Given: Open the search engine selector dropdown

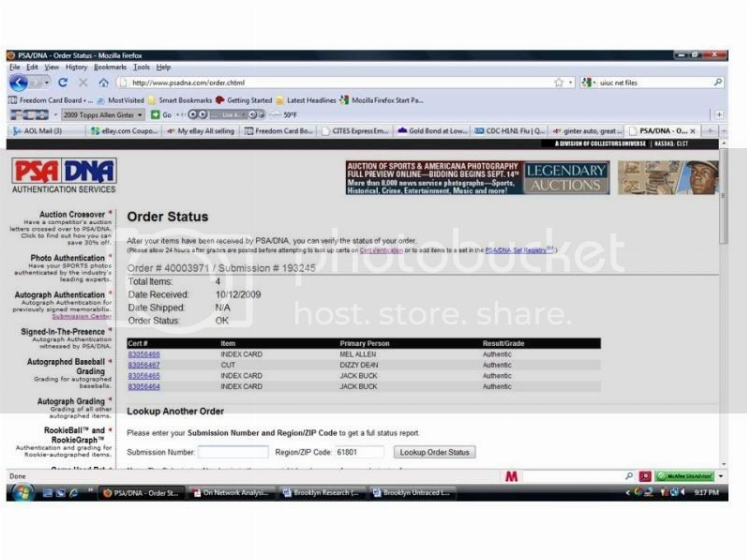Looking at the screenshot, I should pyautogui.click(x=589, y=82).
